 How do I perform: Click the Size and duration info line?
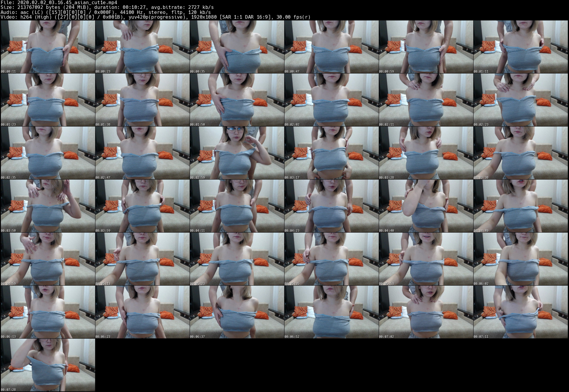107,7
